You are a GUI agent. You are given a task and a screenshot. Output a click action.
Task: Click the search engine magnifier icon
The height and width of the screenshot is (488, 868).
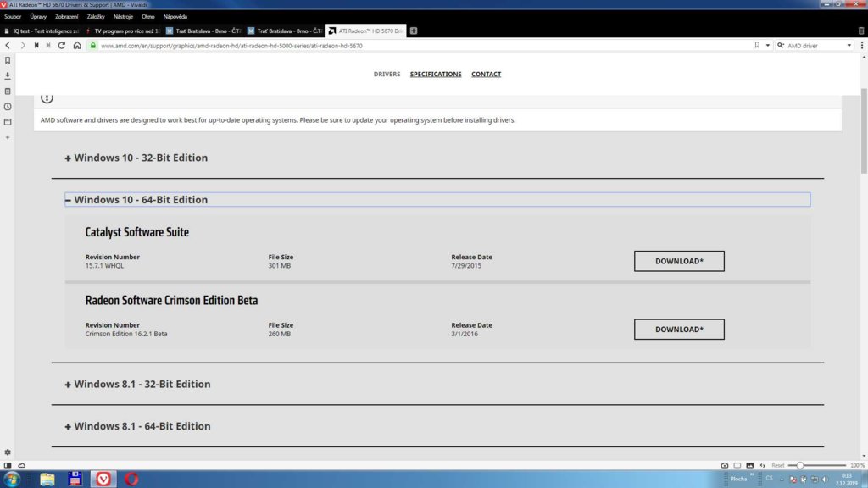[x=781, y=46]
